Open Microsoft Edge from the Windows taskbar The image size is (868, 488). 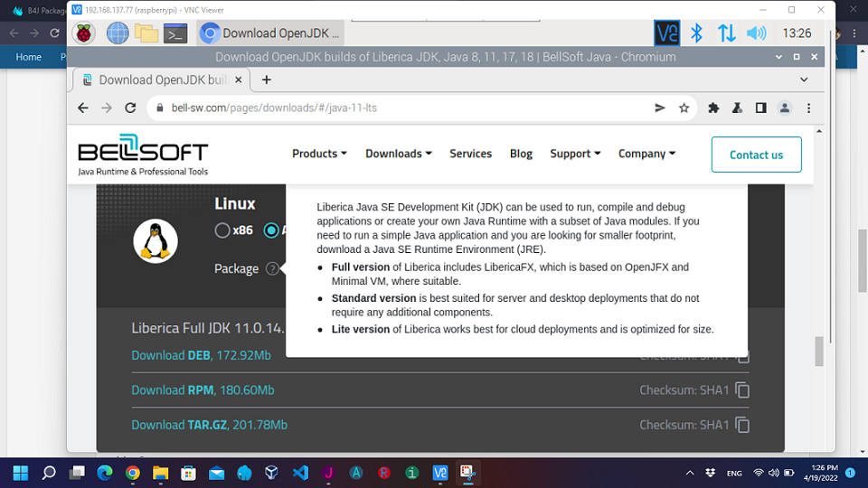coord(105,473)
